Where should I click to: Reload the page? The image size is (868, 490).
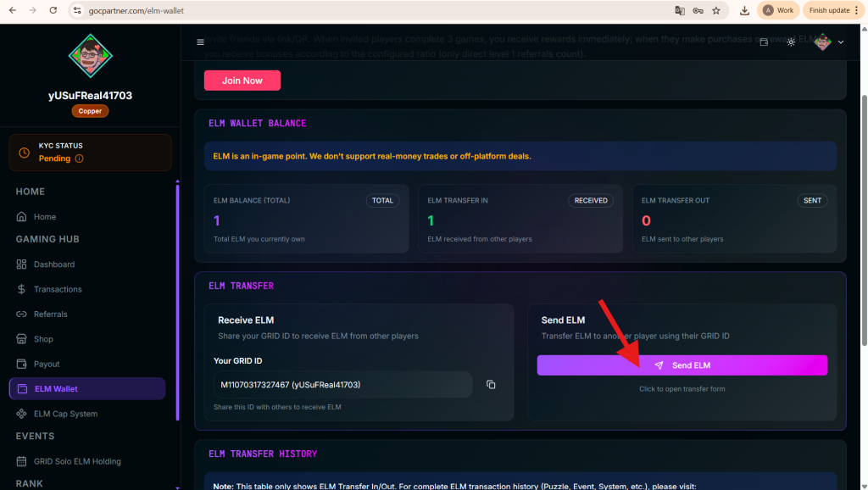point(53,10)
